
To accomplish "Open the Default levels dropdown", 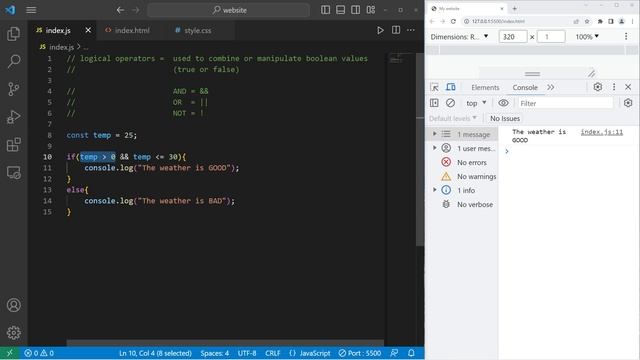I will tap(453, 118).
